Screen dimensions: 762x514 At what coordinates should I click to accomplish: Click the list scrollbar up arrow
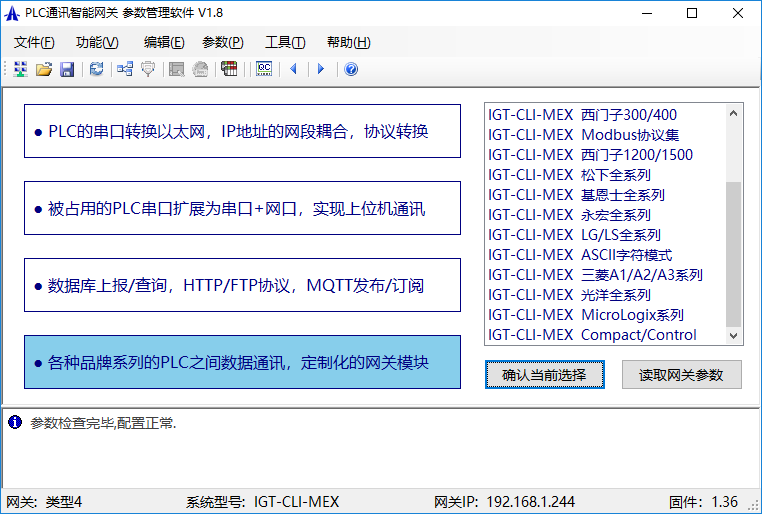734,114
